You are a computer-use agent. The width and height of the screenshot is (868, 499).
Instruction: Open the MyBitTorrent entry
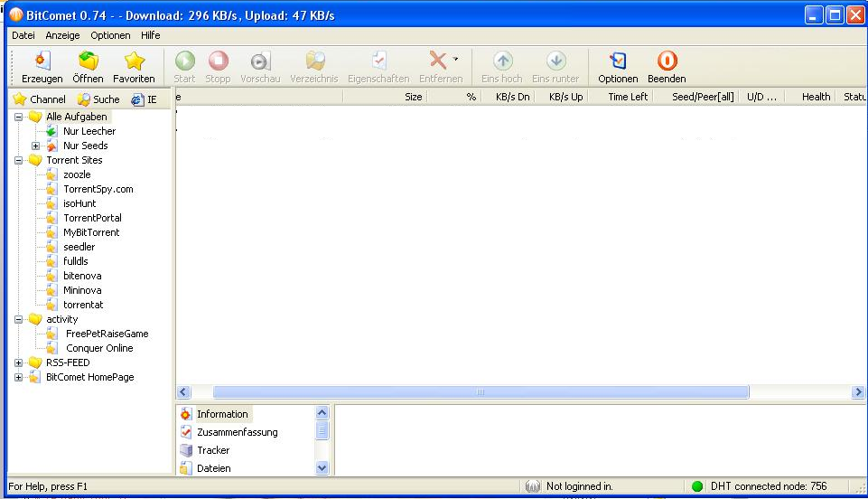point(91,232)
